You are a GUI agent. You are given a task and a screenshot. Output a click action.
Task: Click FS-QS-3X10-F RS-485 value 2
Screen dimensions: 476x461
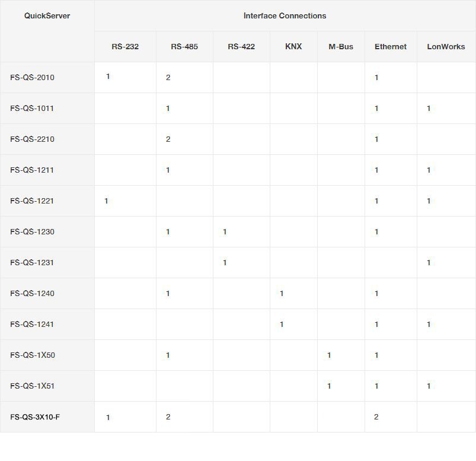168,417
